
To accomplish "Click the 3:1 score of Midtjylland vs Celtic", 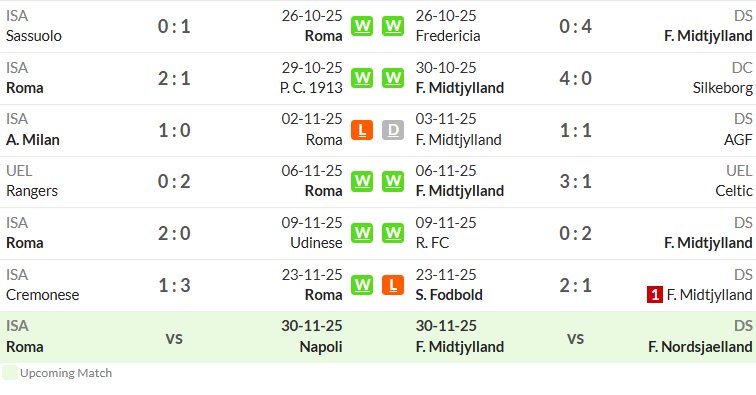I will [575, 182].
